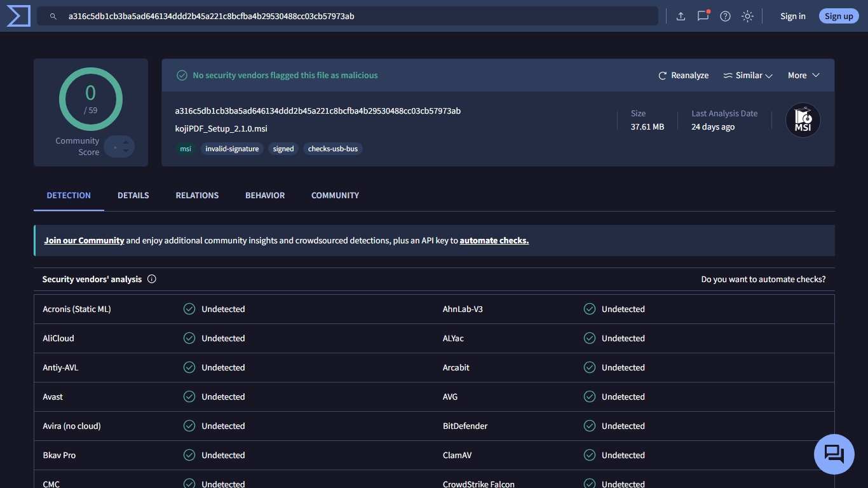Toggle light/dark theme sun icon

(x=747, y=17)
